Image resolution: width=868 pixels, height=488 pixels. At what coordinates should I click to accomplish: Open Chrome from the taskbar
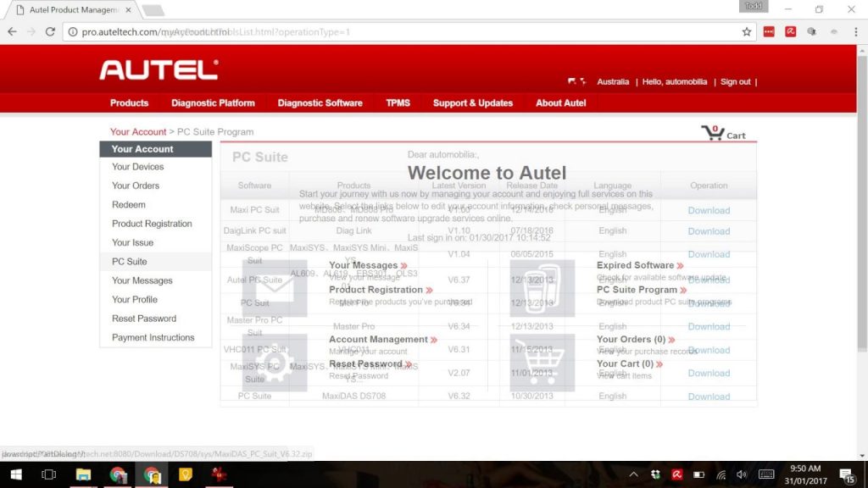pyautogui.click(x=119, y=475)
